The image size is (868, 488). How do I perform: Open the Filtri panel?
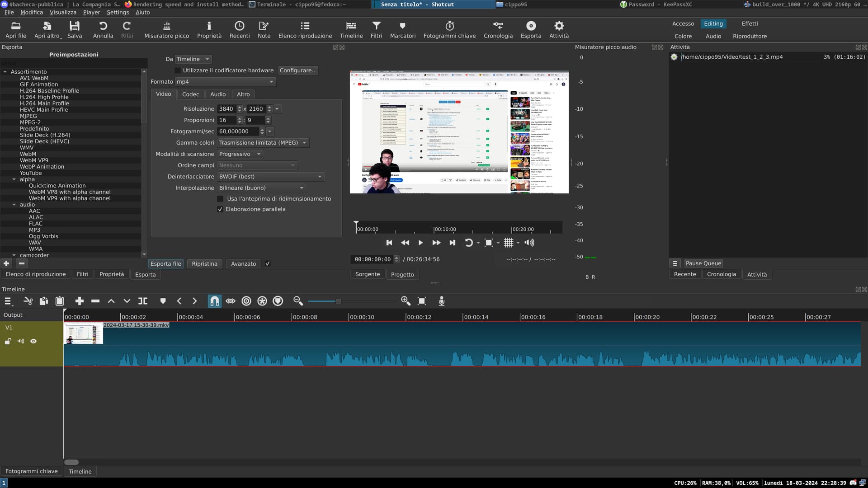coord(376,29)
